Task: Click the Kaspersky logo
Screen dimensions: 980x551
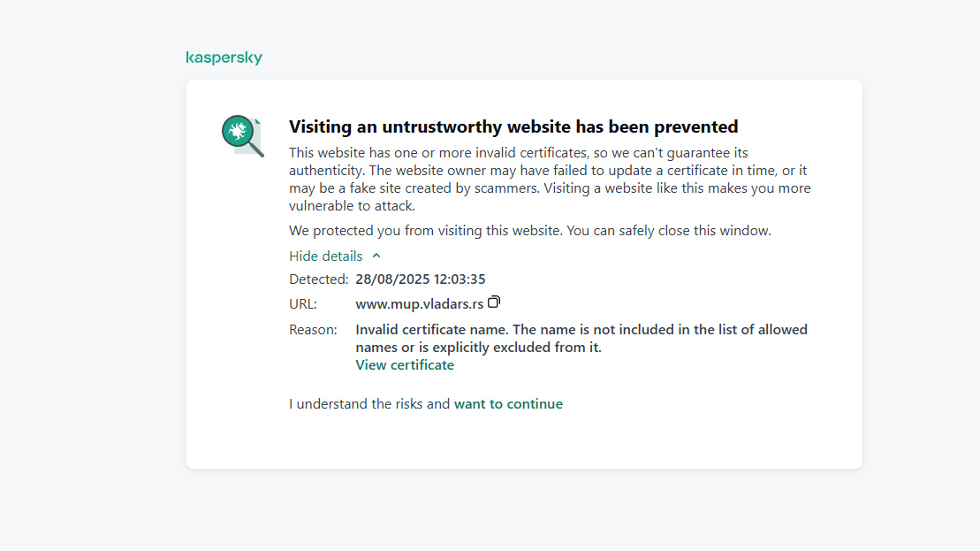Action: 224,58
